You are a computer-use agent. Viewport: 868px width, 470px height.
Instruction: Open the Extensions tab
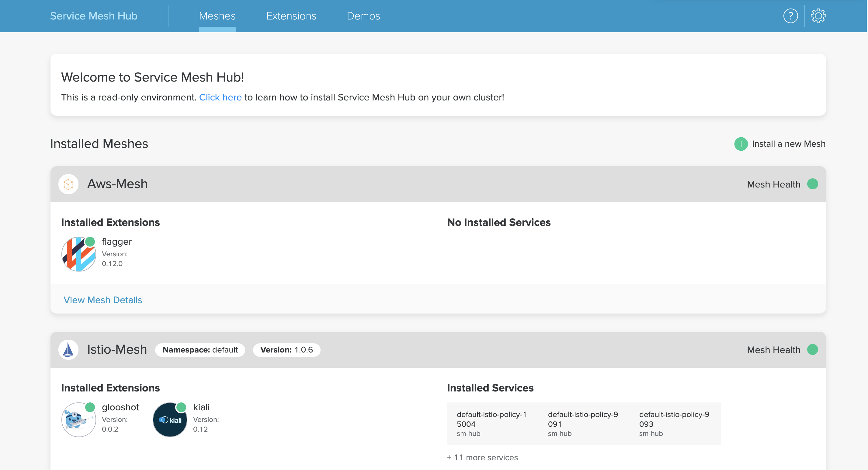pyautogui.click(x=291, y=16)
